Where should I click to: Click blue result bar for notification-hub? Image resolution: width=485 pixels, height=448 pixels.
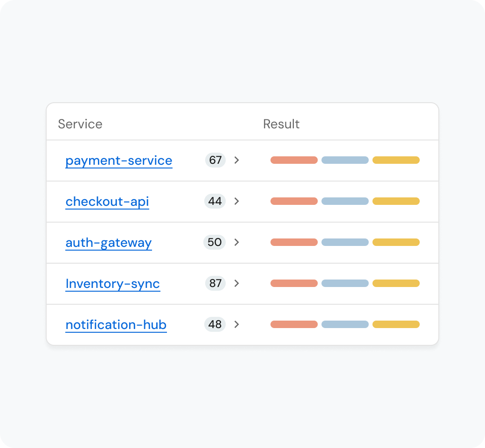[345, 324]
